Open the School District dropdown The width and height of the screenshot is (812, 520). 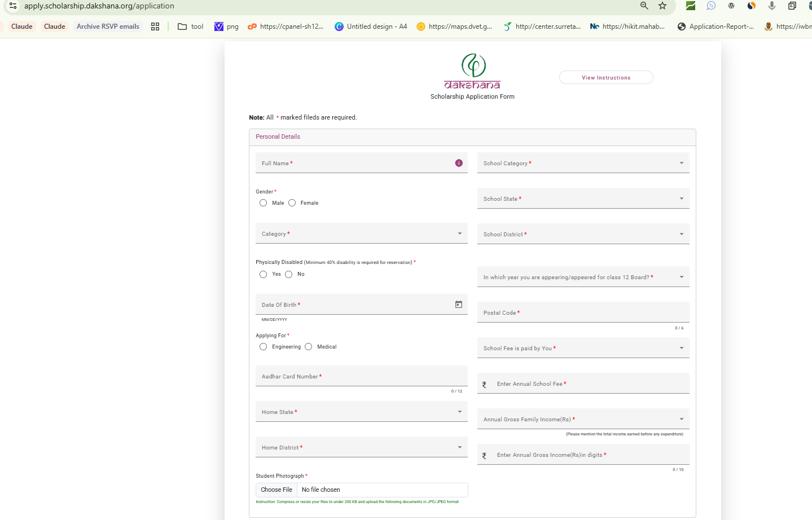583,234
